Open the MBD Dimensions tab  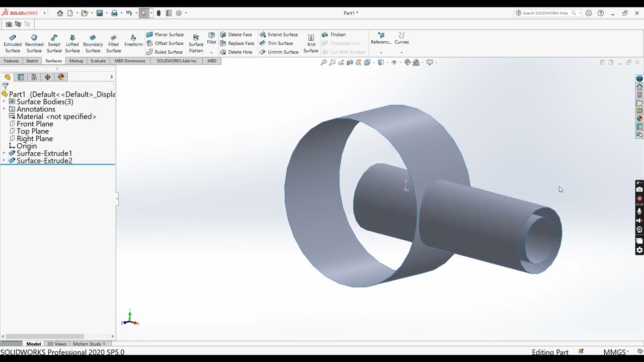point(130,61)
